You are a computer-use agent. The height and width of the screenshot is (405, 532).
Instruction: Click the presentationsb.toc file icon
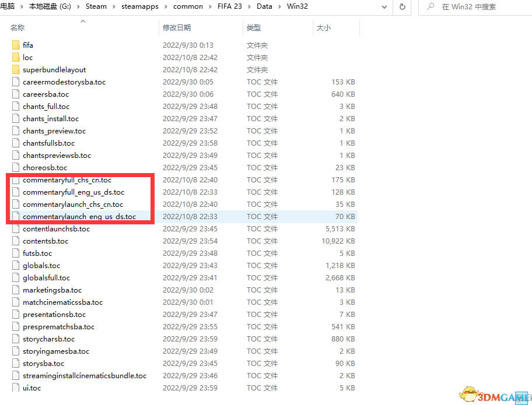(16, 314)
